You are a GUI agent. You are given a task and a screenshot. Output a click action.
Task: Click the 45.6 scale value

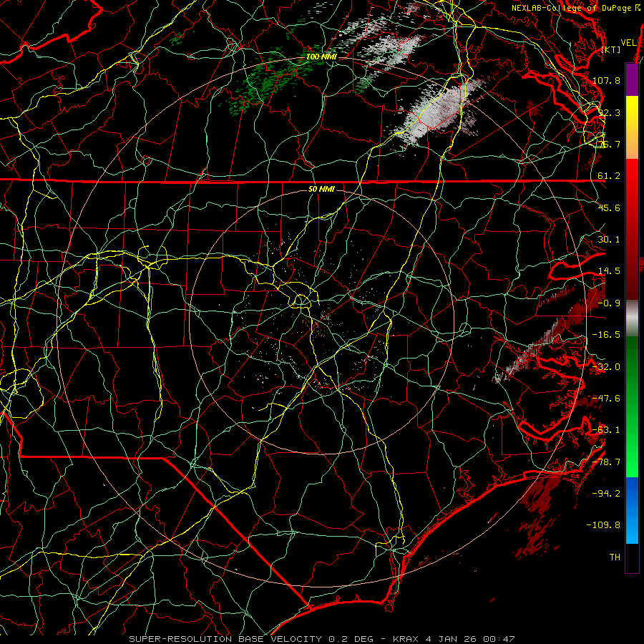609,208
